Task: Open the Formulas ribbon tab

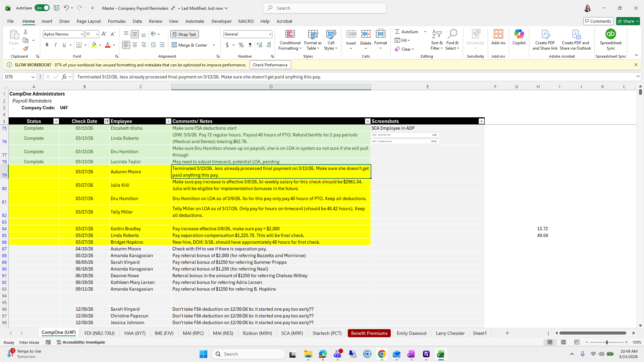Action: [117, 21]
